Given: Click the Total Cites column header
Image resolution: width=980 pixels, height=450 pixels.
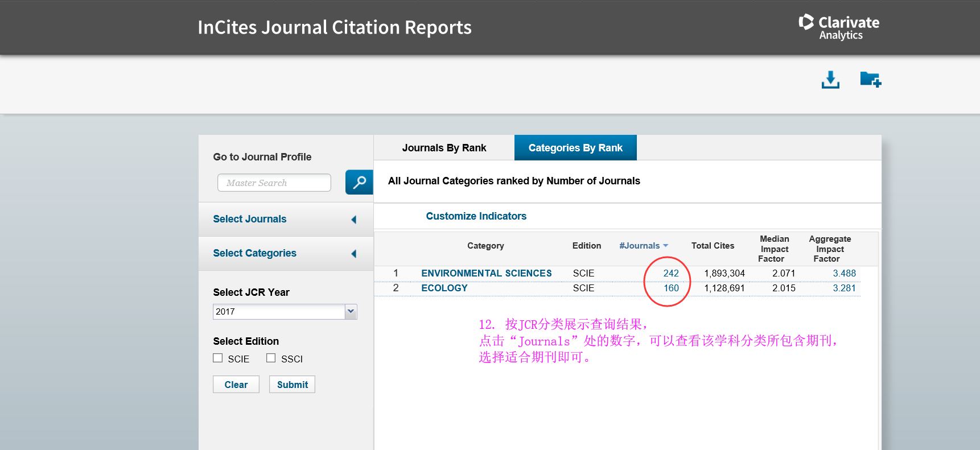Looking at the screenshot, I should (x=713, y=246).
